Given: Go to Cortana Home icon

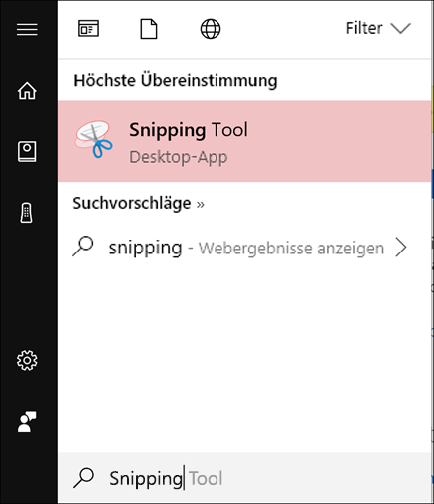Looking at the screenshot, I should [x=27, y=91].
